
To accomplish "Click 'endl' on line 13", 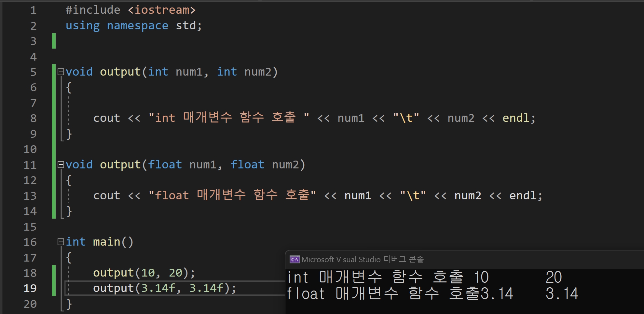I will [523, 195].
